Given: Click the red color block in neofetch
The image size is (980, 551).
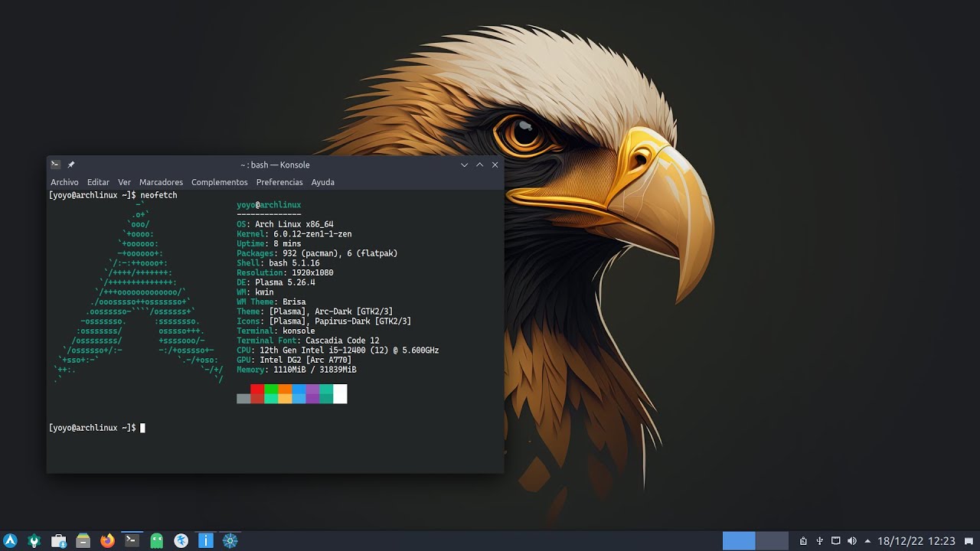Looking at the screenshot, I should point(257,394).
